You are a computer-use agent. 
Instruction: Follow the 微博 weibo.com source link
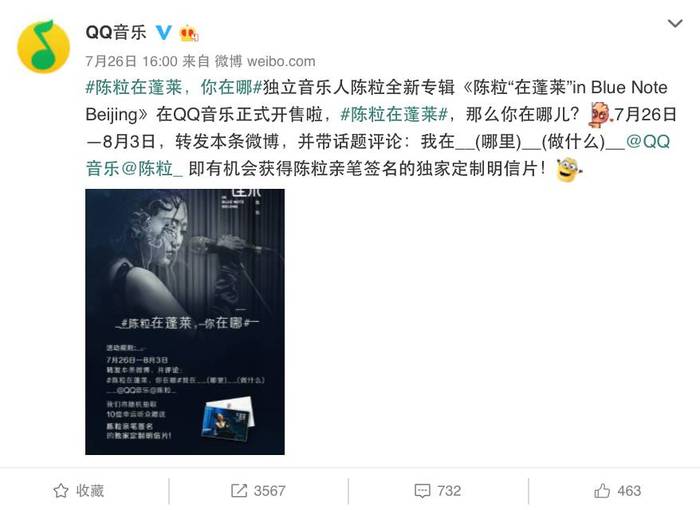coord(265,61)
